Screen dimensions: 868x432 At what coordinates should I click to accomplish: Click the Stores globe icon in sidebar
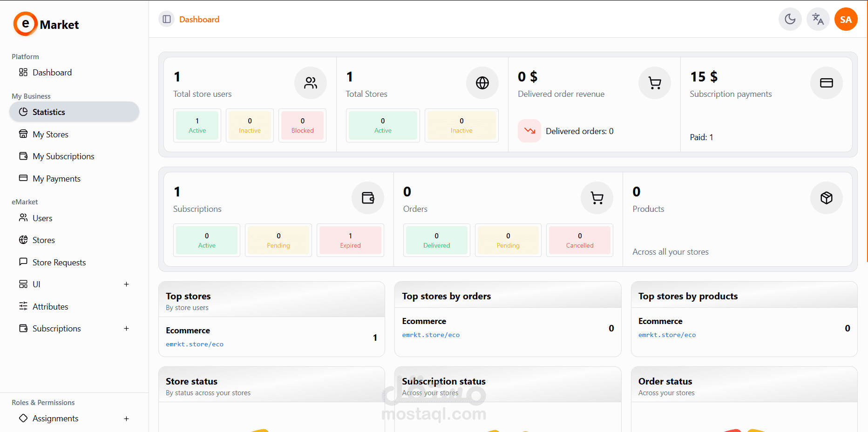[x=23, y=240]
